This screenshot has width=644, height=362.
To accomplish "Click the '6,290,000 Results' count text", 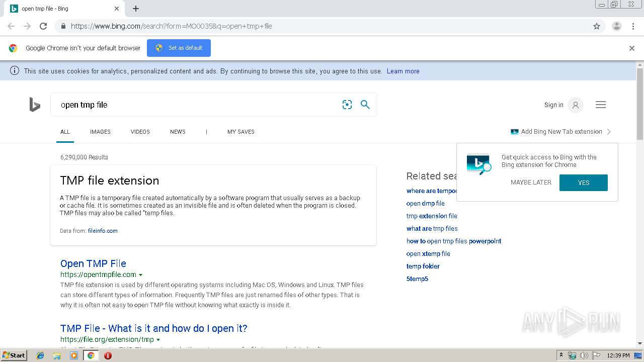I will [x=84, y=157].
